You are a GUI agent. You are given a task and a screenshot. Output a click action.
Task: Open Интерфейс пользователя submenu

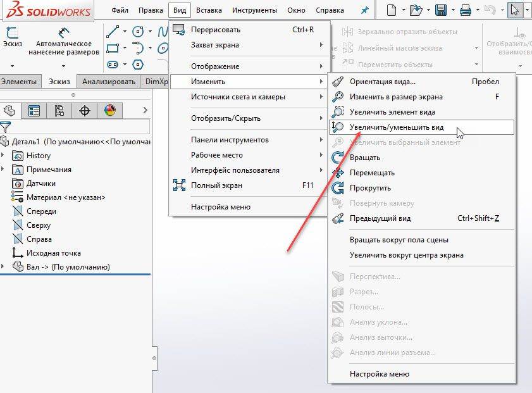coord(249,170)
